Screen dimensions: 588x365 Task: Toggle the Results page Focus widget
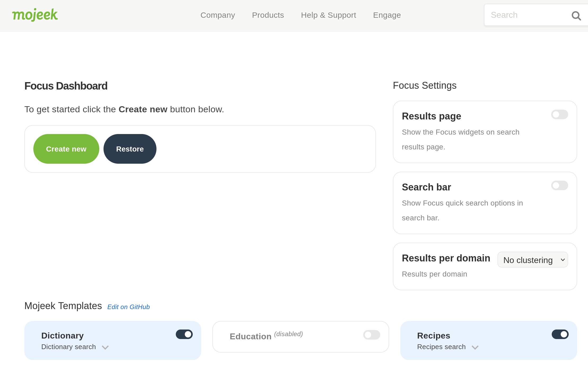(x=559, y=114)
